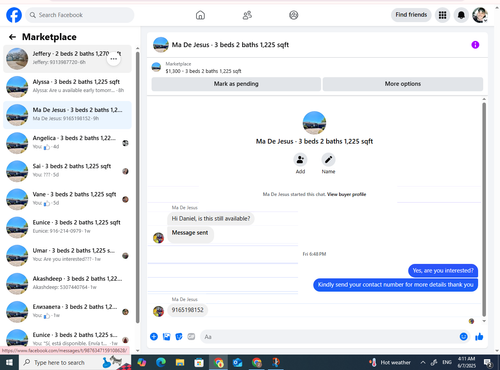The image size is (500, 370).
Task: Click the 'Kindly send your contact number' message
Action: click(395, 285)
